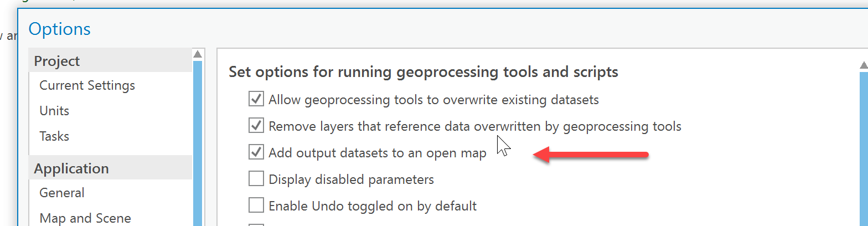Select Units options page
Image resolution: width=868 pixels, height=226 pixels.
click(54, 111)
